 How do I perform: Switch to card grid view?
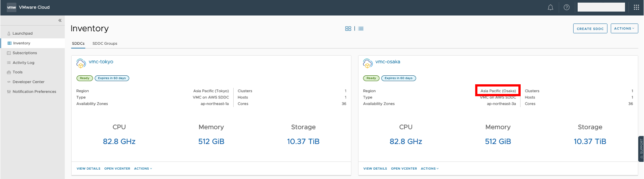(x=348, y=29)
